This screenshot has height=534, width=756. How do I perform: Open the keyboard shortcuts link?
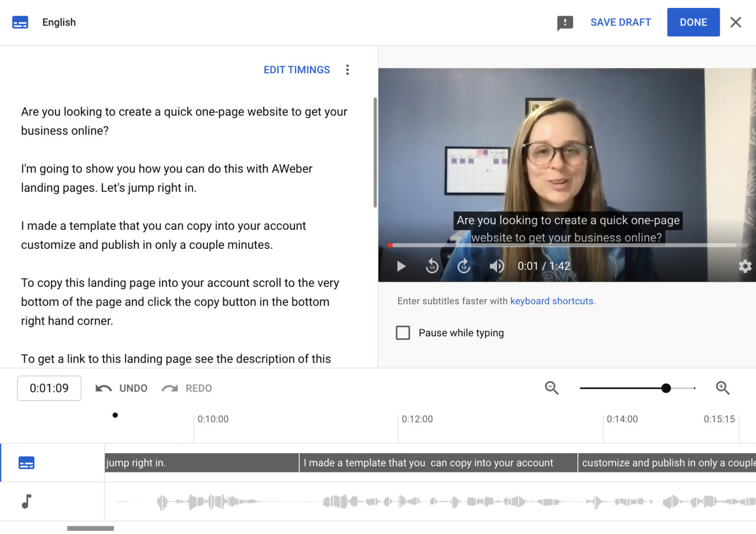[552, 301]
